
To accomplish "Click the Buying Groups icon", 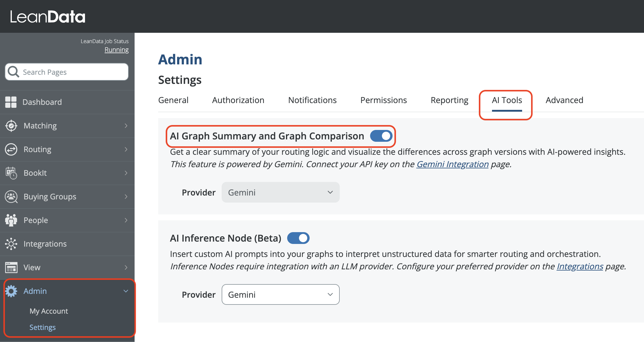I will (x=11, y=197).
